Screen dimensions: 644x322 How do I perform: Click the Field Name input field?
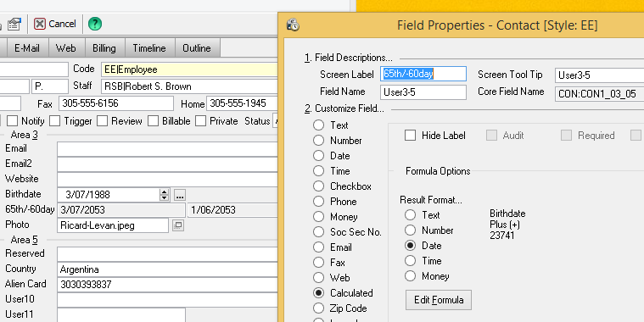423,92
